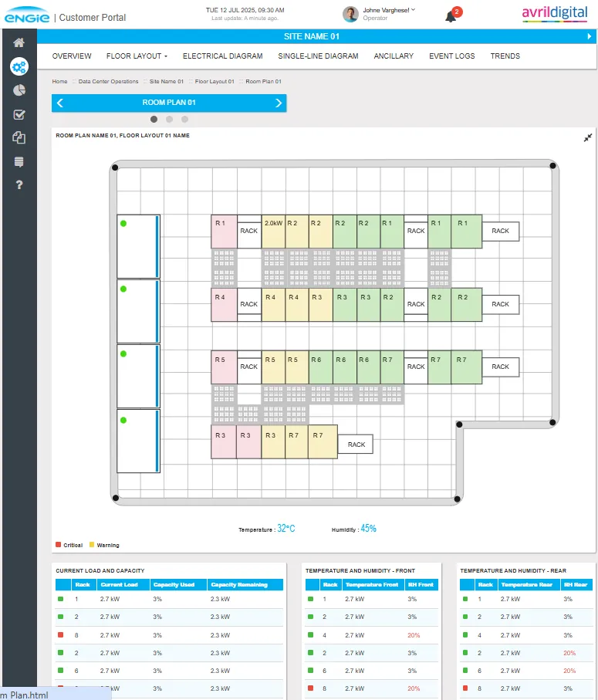Click the Room Plan 01 breadcrumb

[263, 82]
